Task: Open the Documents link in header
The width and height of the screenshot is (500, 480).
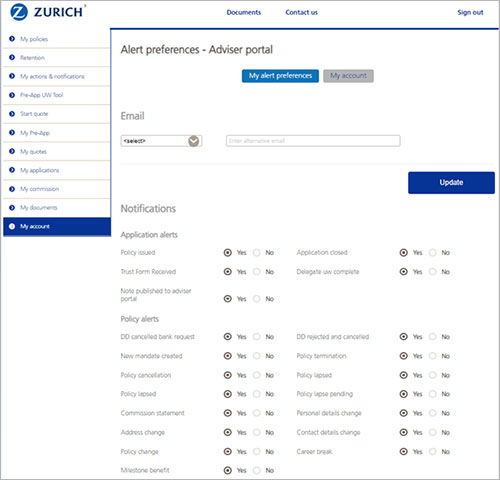Action: [244, 12]
